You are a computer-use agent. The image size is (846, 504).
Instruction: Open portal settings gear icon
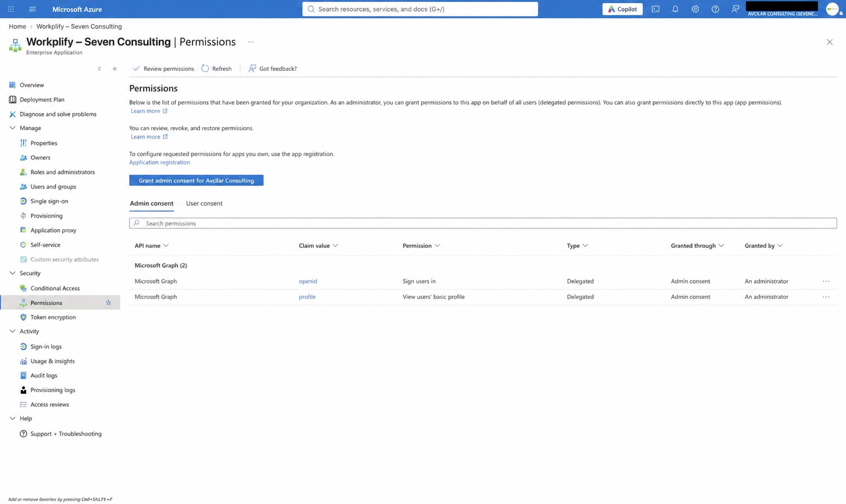tap(695, 9)
